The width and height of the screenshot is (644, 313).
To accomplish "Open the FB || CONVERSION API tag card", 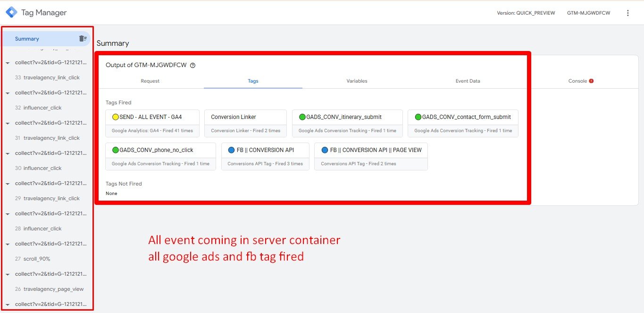I will (x=265, y=156).
